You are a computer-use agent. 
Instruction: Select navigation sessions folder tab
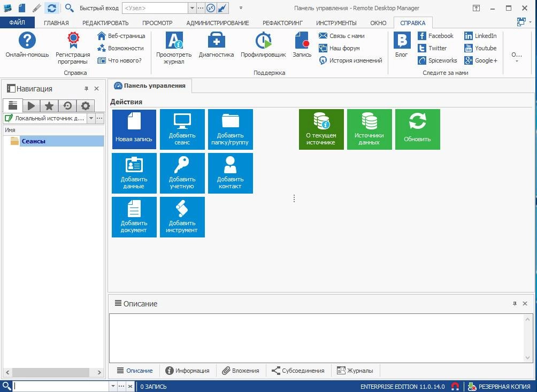coord(13,106)
